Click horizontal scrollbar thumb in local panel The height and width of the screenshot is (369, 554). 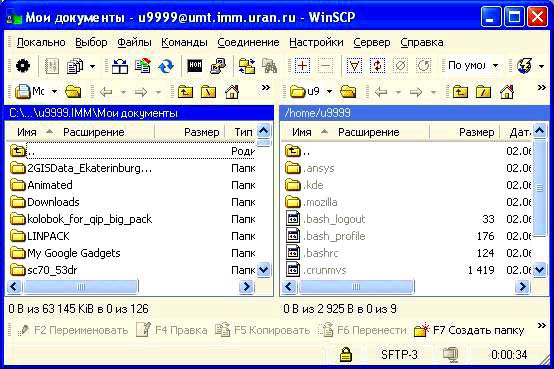pos(81,287)
